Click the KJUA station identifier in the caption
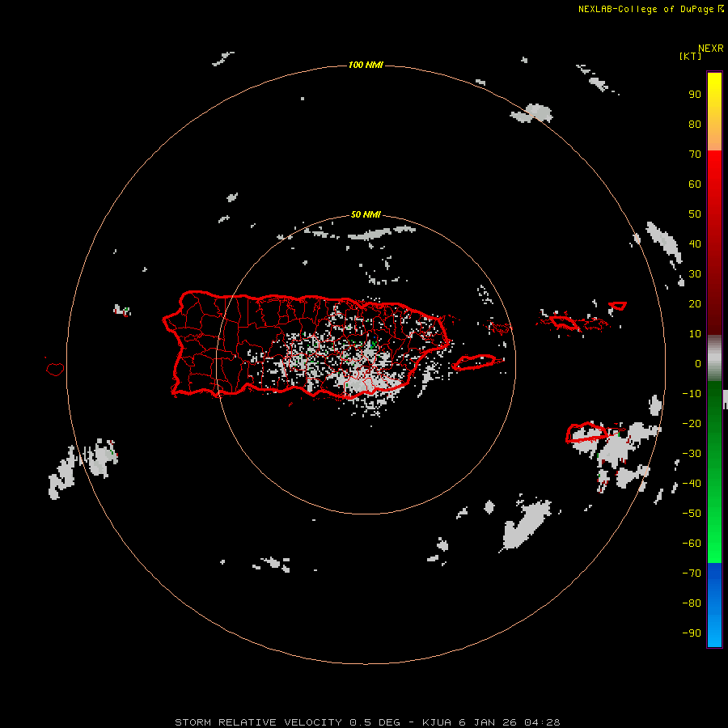728x728 pixels. [437, 722]
